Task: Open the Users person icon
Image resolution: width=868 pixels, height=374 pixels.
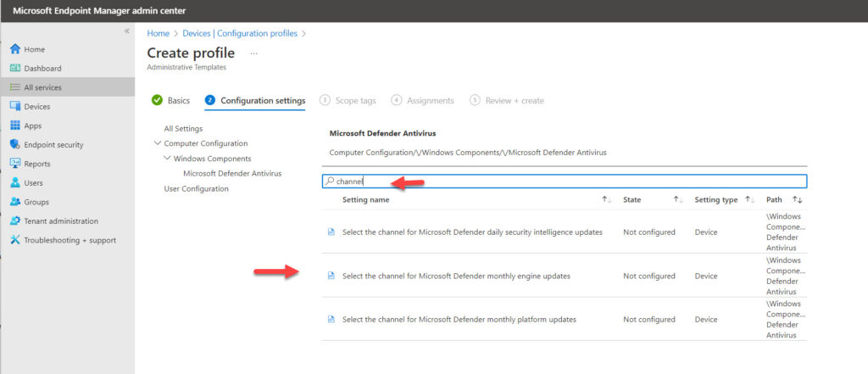Action: coord(15,183)
